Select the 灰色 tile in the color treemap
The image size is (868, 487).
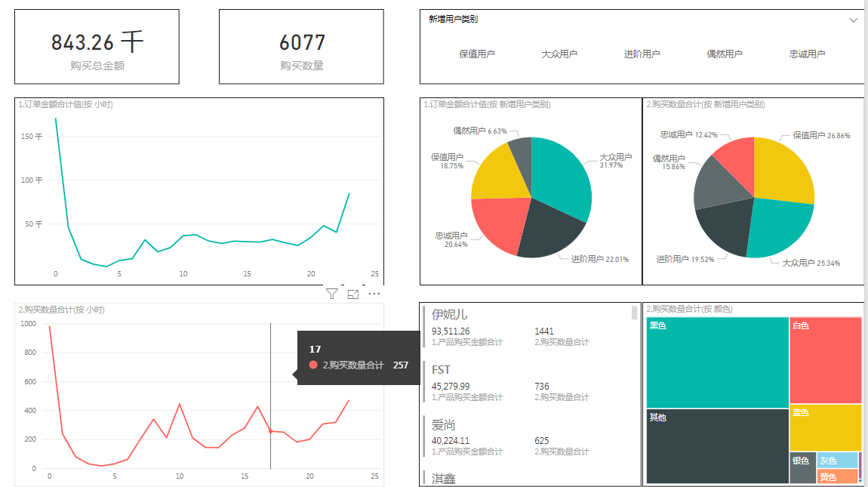coord(837,460)
